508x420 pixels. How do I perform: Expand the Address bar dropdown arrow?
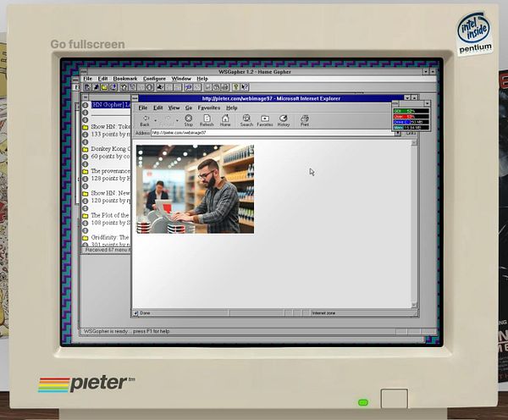(x=398, y=133)
